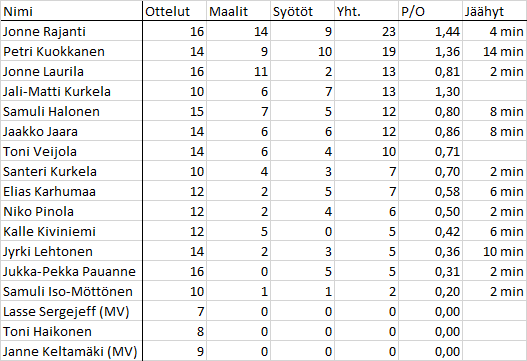Screen dimensions: 527x361
Task: Select Jali-Matti Kurkela's 1,30 P/O cell
Action: [x=430, y=91]
